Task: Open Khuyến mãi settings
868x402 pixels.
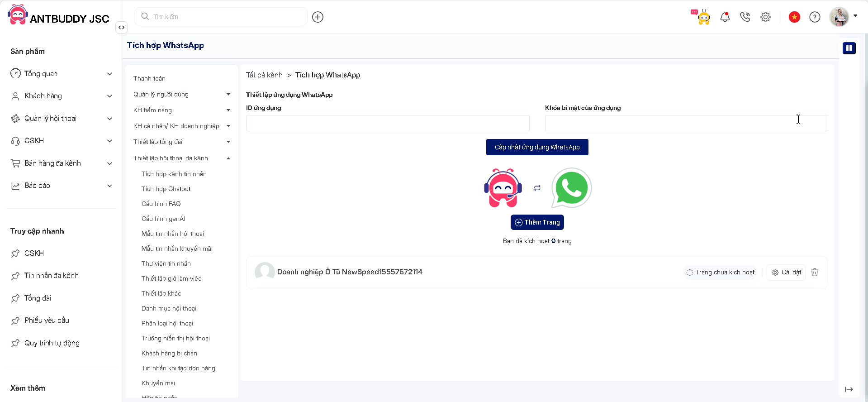Action: coord(158,383)
